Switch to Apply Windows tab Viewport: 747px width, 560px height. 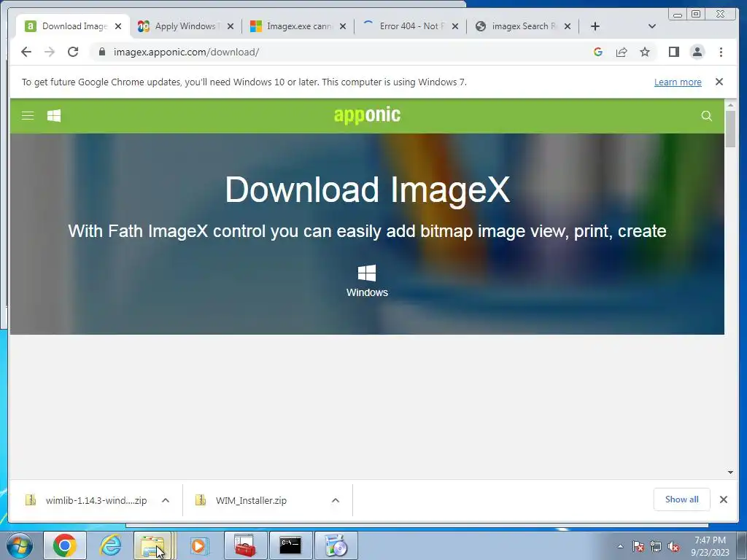point(185,26)
